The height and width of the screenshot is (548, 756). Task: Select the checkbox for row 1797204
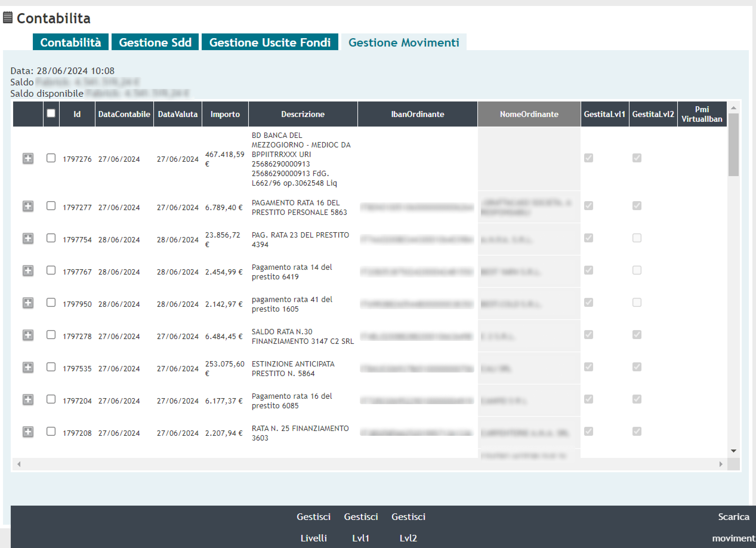point(51,399)
